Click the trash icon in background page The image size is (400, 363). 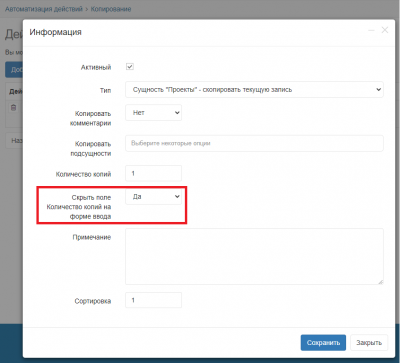[13, 108]
